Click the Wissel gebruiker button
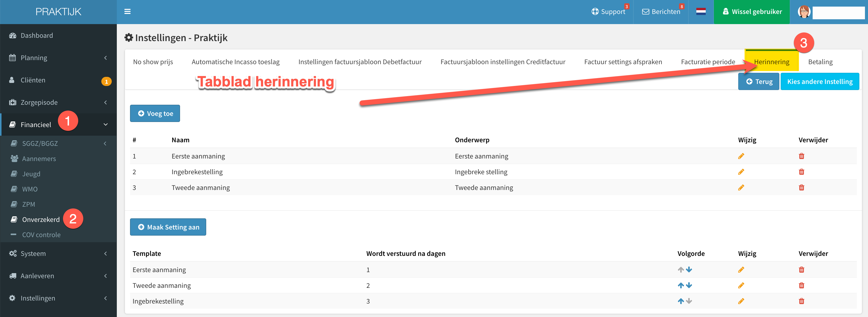Viewport: 868px width, 317px height. point(752,12)
